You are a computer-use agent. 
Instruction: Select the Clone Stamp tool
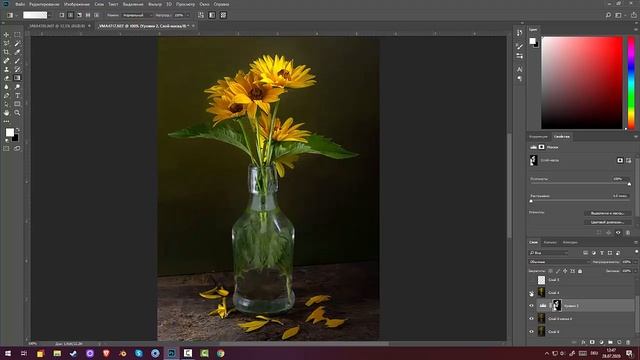click(x=7, y=69)
